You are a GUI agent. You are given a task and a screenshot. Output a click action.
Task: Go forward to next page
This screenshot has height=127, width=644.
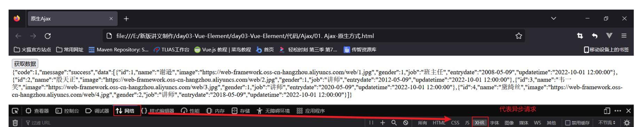click(33, 36)
